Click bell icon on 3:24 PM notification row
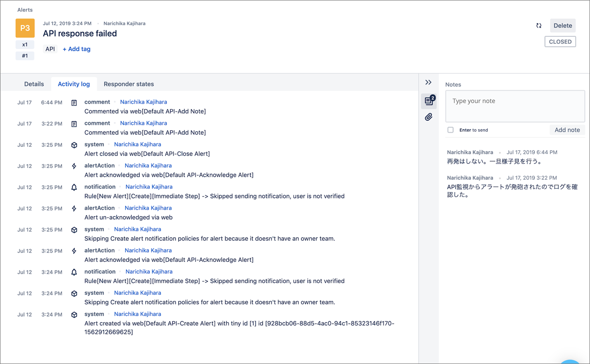 click(x=74, y=272)
